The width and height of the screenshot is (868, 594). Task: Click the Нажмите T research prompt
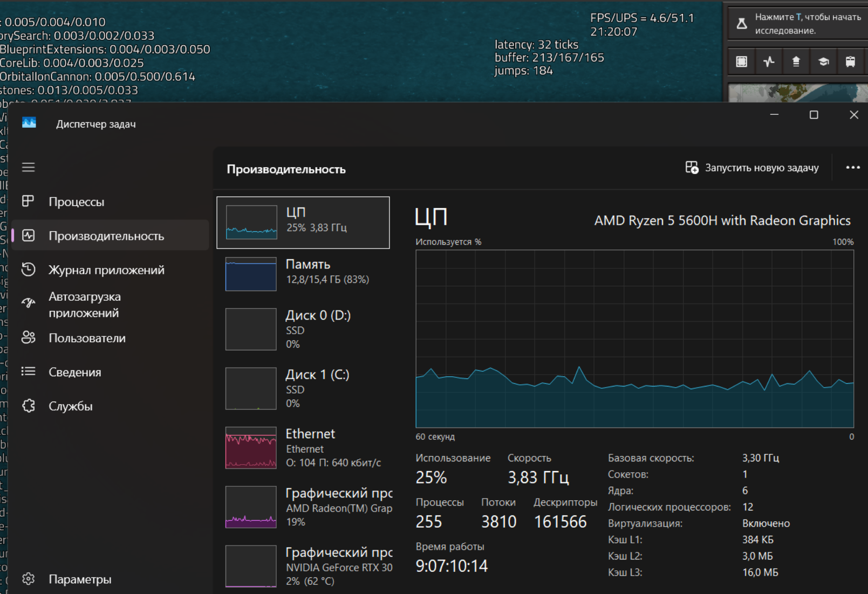(x=808, y=24)
